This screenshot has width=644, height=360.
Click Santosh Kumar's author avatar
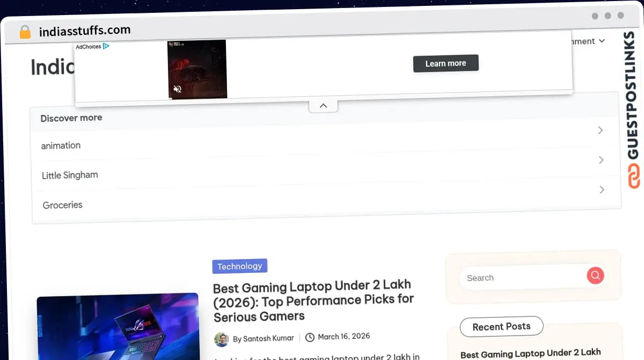(221, 339)
